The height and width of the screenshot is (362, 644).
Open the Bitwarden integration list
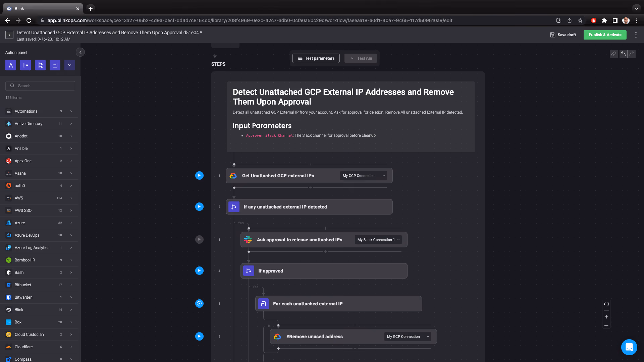(x=39, y=297)
